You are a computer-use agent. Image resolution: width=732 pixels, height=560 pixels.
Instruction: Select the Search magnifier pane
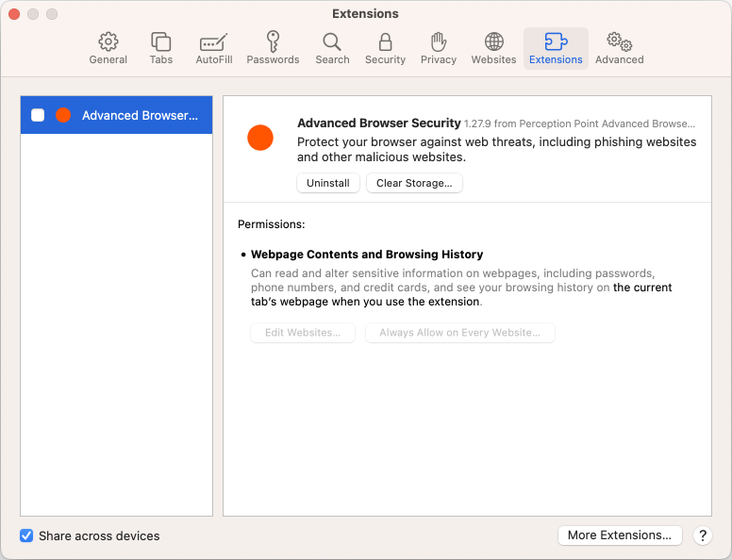[x=332, y=48]
